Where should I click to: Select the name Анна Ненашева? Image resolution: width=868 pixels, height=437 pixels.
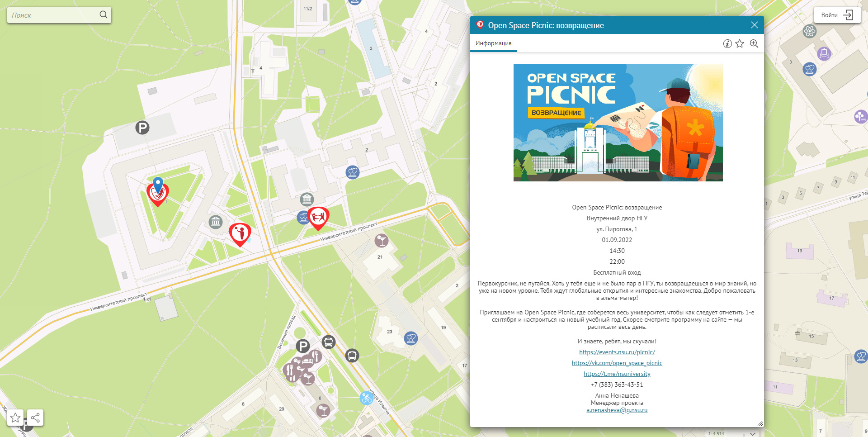point(617,395)
